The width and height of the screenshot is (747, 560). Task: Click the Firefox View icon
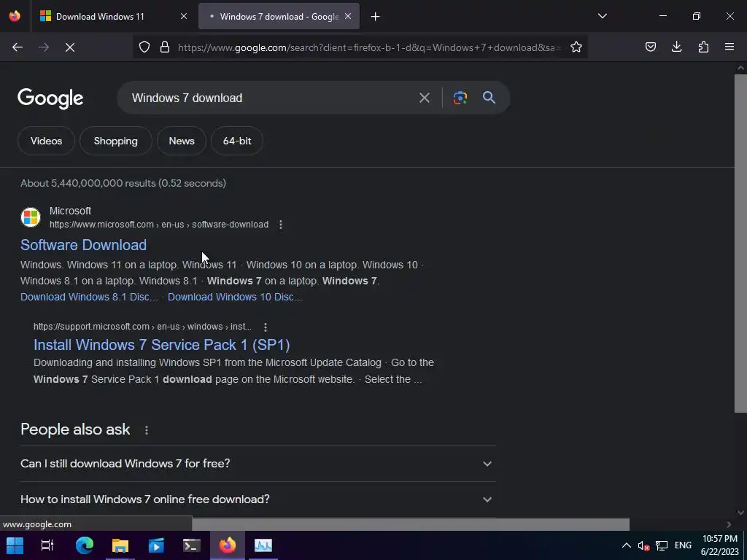pyautogui.click(x=15, y=16)
